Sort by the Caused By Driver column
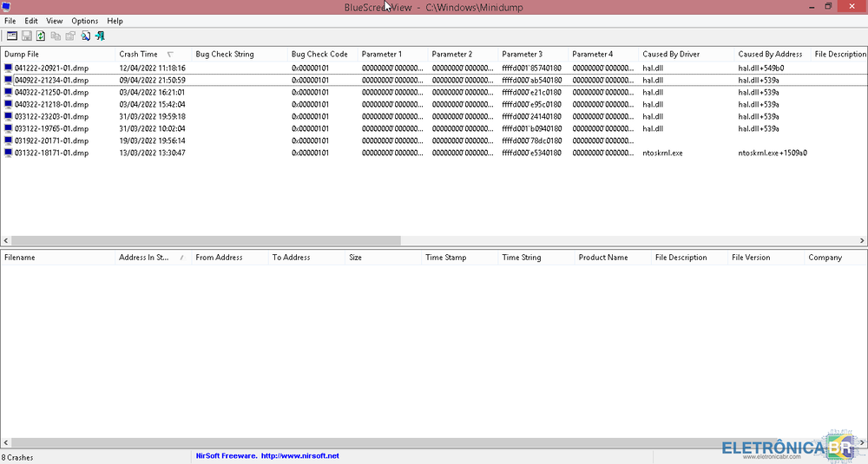This screenshot has width=868, height=464. [x=671, y=54]
